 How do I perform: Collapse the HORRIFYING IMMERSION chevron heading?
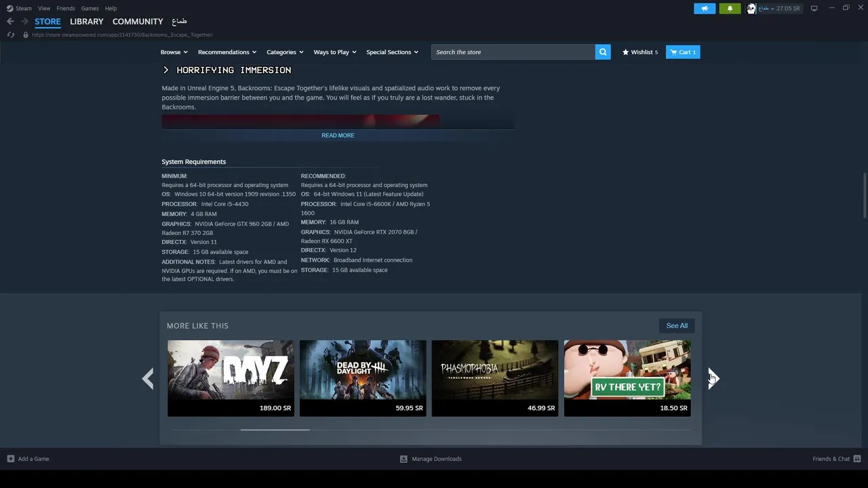point(165,70)
